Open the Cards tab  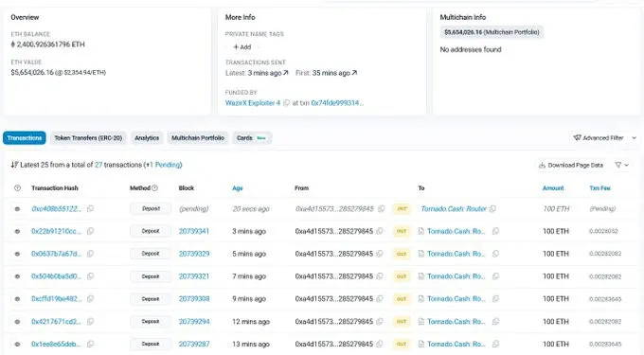coord(251,138)
